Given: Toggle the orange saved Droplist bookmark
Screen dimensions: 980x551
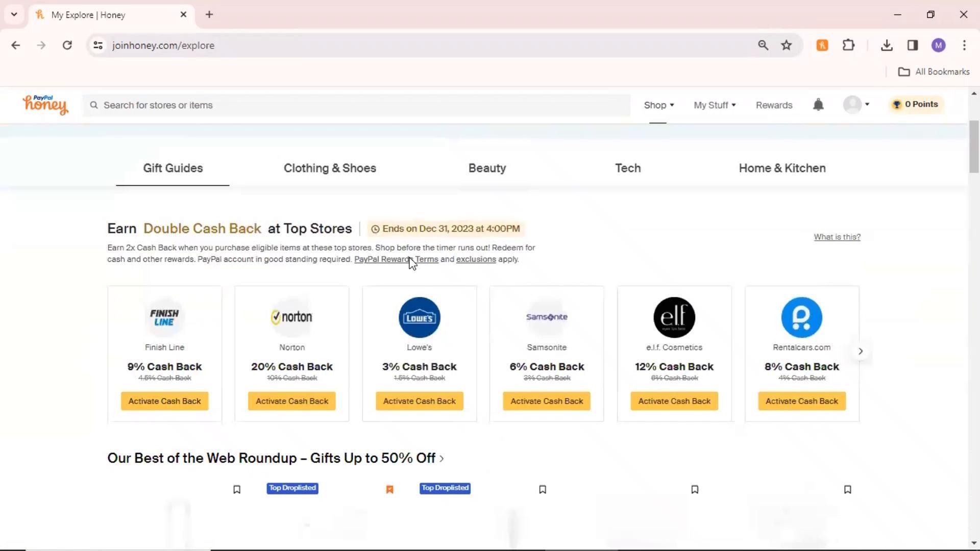Looking at the screenshot, I should 389,489.
